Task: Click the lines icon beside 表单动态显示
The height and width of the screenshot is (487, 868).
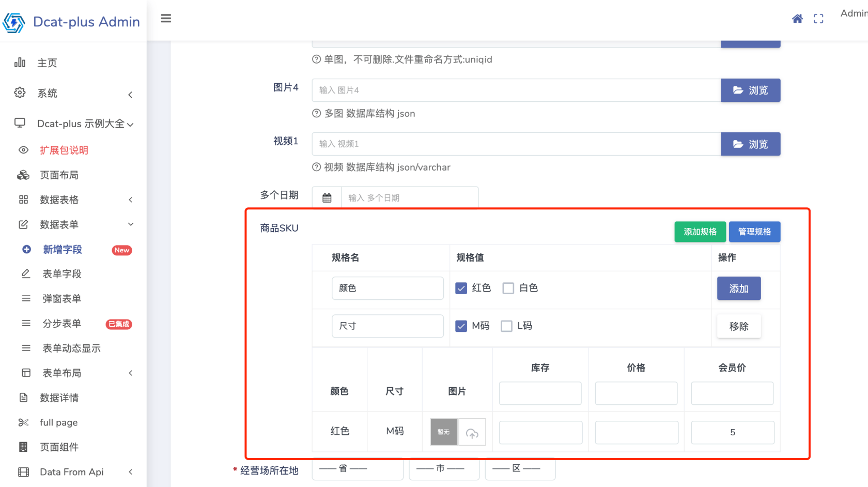Action: [x=26, y=348]
